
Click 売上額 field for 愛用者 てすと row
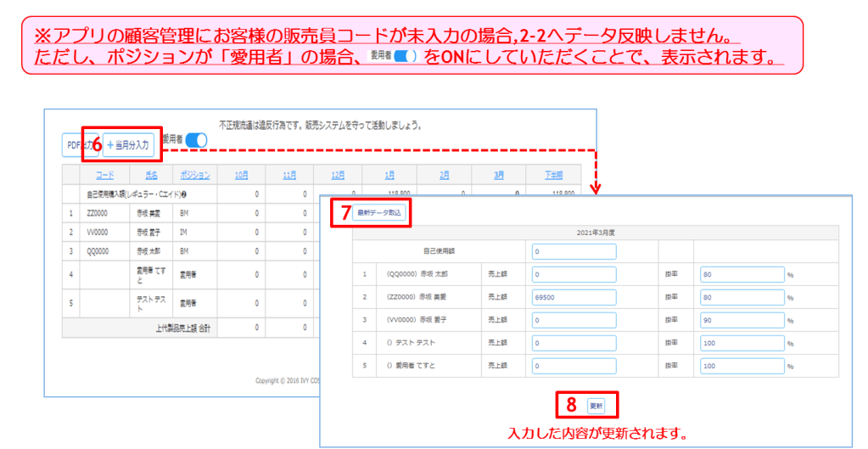[574, 366]
